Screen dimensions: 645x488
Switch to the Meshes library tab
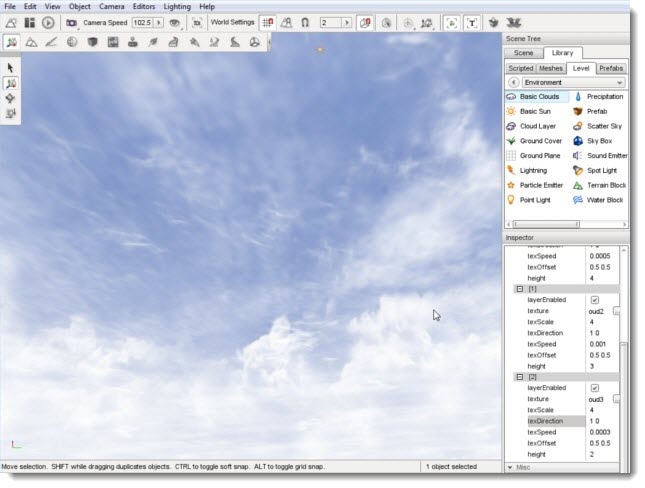[x=551, y=68]
